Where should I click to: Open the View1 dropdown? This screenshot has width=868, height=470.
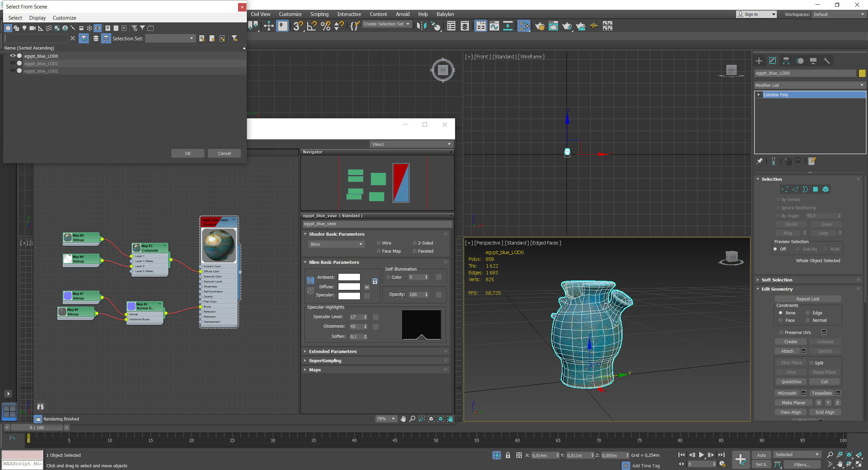tap(412, 144)
